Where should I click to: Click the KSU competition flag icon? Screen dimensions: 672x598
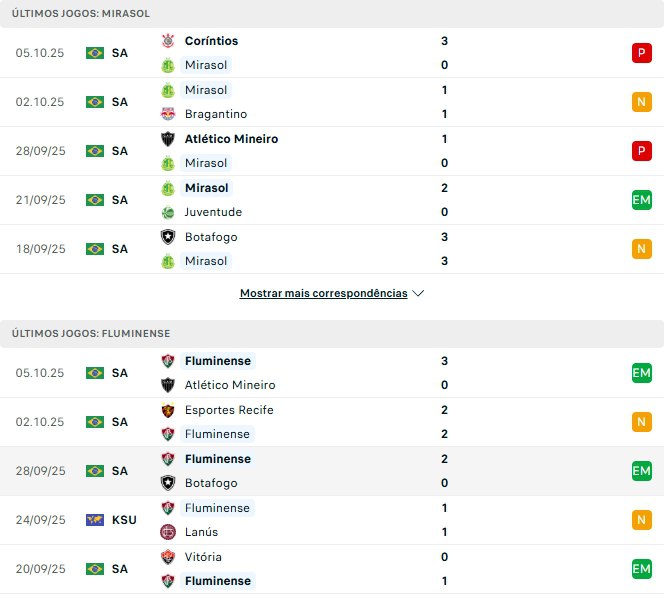point(95,520)
